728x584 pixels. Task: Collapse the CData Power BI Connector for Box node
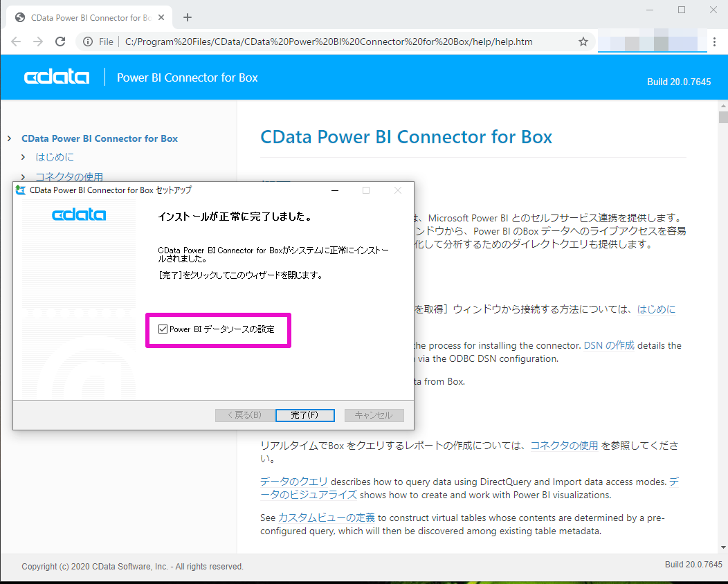(9, 138)
